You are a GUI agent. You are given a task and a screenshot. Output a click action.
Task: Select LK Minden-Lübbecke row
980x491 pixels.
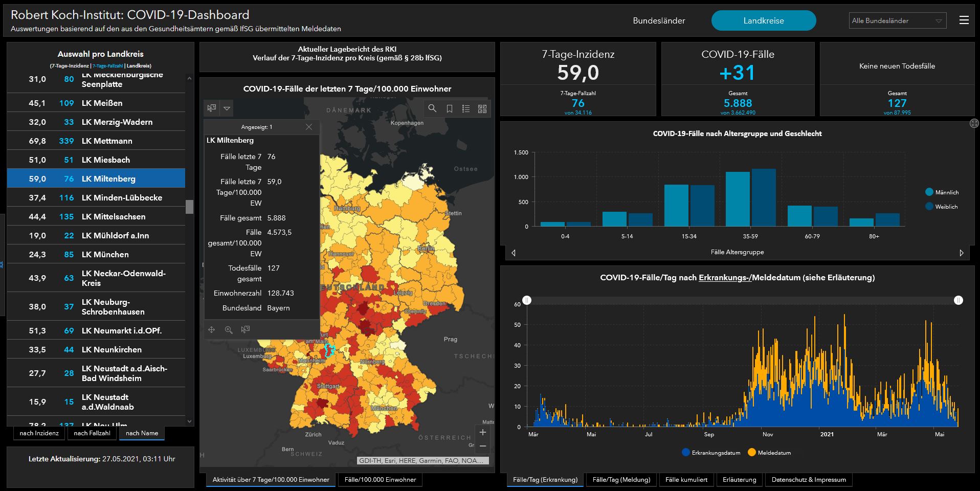(96, 197)
